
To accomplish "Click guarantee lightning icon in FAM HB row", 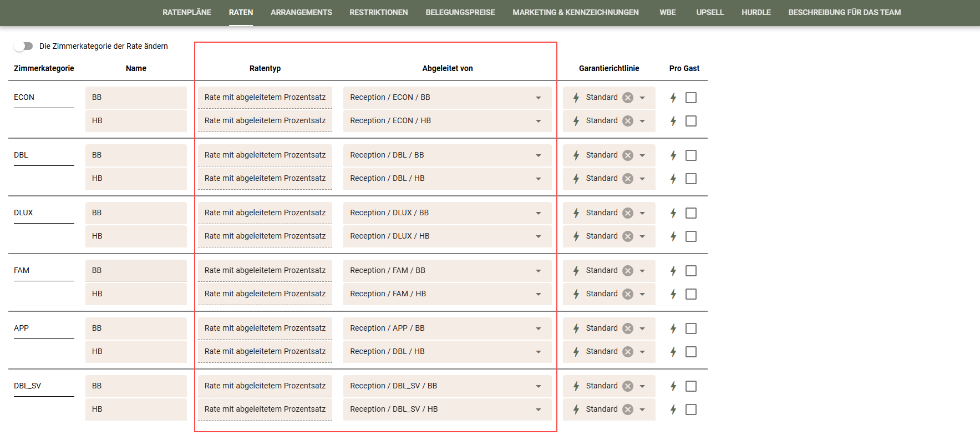I will (x=576, y=294).
